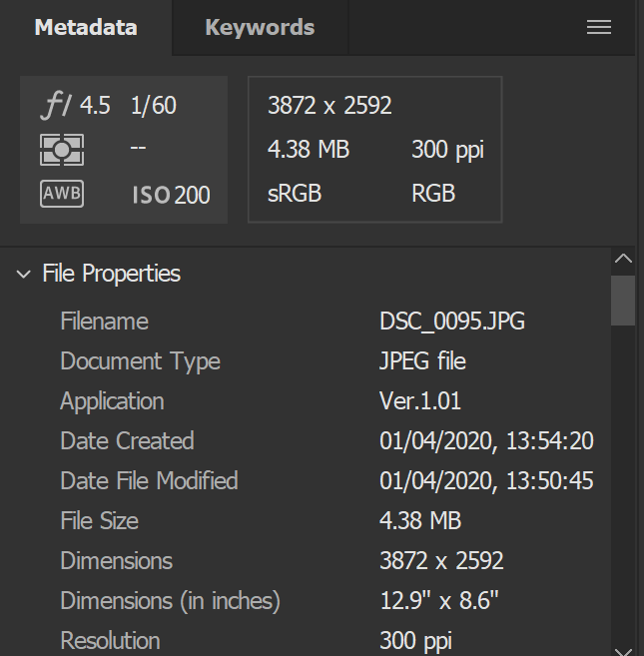Click the 1/60 shutter speed value
The width and height of the screenshot is (644, 656).
click(153, 106)
